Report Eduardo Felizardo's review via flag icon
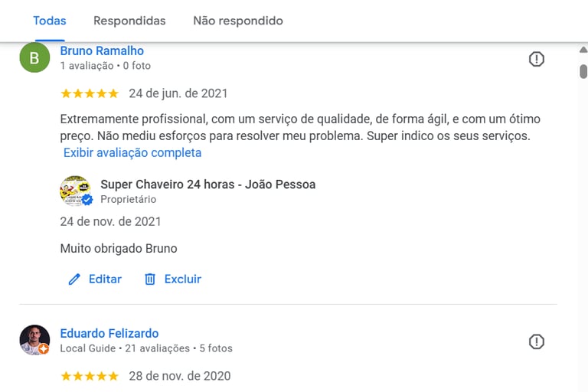This screenshot has height=392, width=588. (537, 341)
